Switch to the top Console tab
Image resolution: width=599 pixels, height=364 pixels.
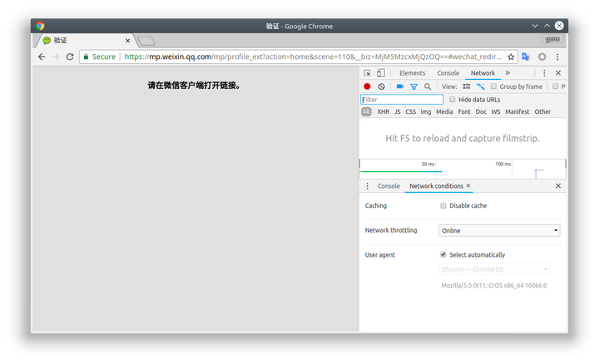click(448, 73)
